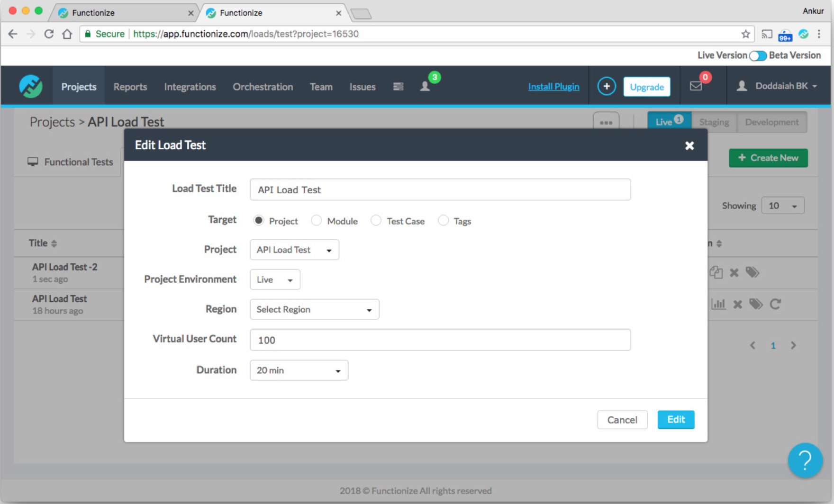Open the Orchestration nav item
This screenshot has height=504, width=834.
tap(263, 87)
